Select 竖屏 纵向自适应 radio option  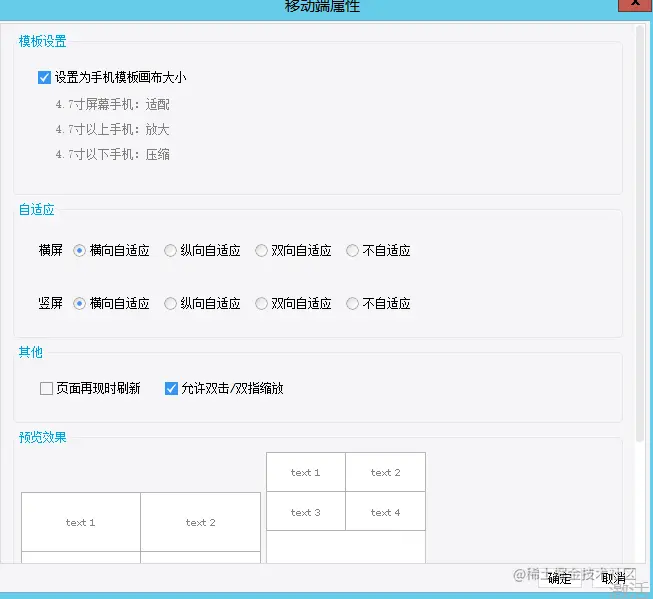point(170,303)
